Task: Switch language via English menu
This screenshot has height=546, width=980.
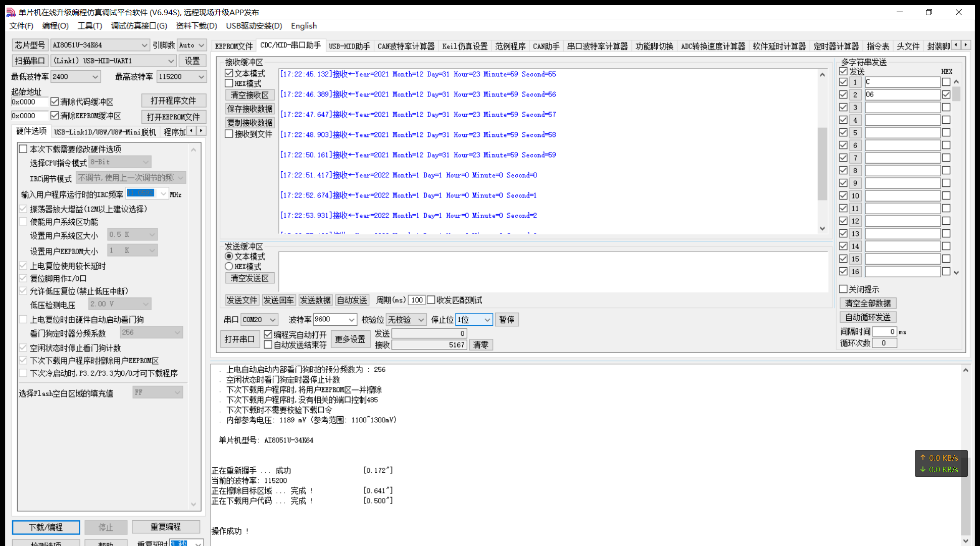Action: [304, 26]
